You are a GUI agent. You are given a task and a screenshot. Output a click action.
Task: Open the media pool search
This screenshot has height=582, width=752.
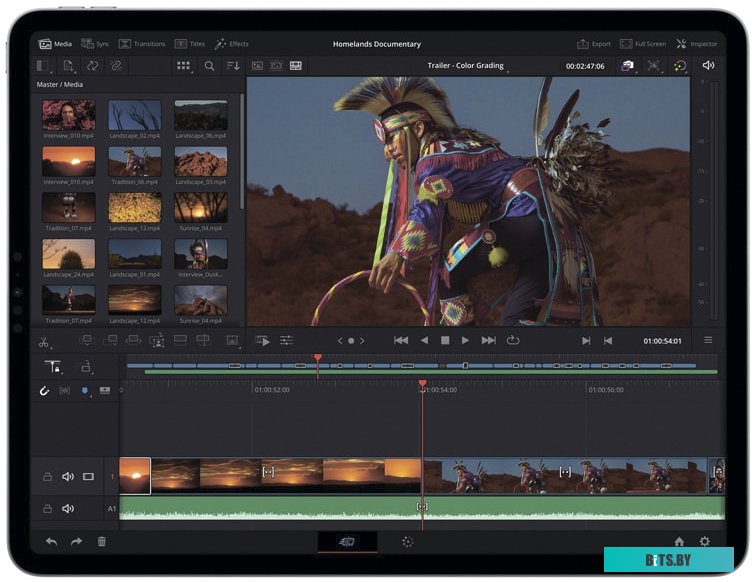pos(210,66)
